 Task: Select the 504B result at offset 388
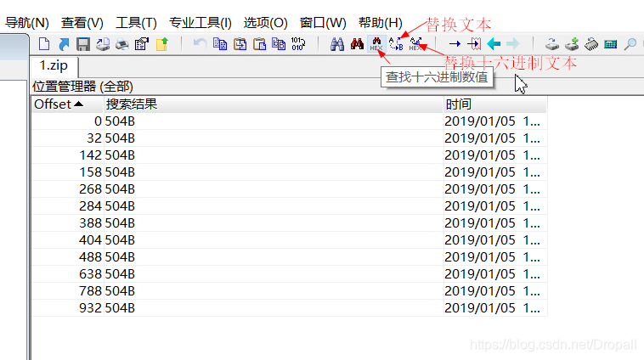120,223
